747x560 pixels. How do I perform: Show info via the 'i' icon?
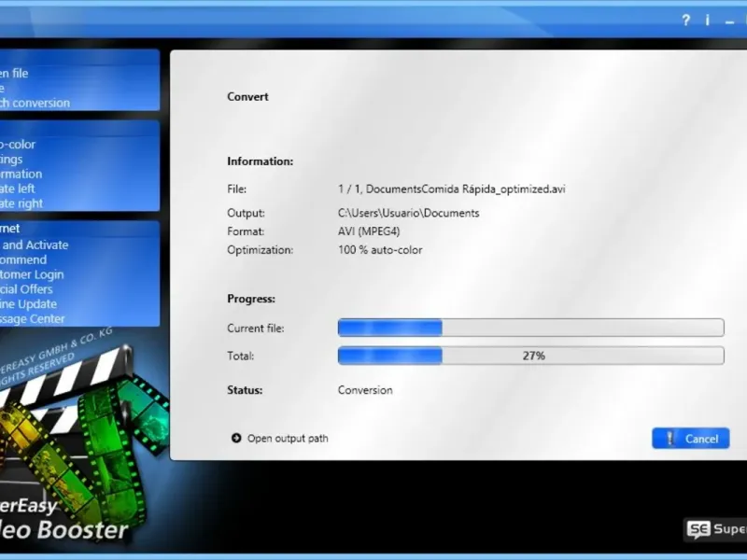pos(708,21)
